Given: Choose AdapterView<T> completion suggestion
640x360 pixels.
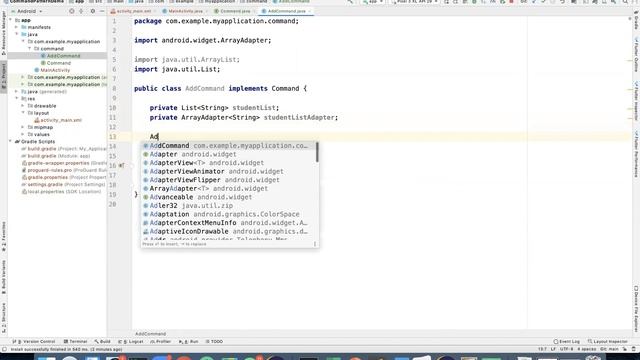Looking at the screenshot, I should click(229, 163).
